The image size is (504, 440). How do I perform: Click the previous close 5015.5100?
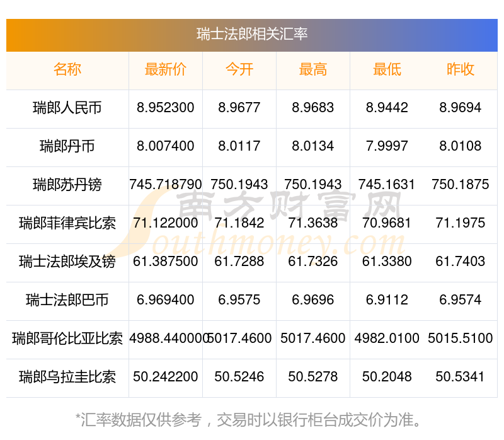461,338
